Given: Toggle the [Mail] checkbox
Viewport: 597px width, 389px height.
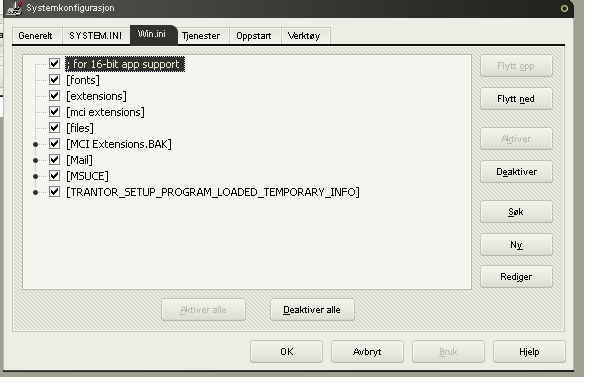Looking at the screenshot, I should coord(54,159).
